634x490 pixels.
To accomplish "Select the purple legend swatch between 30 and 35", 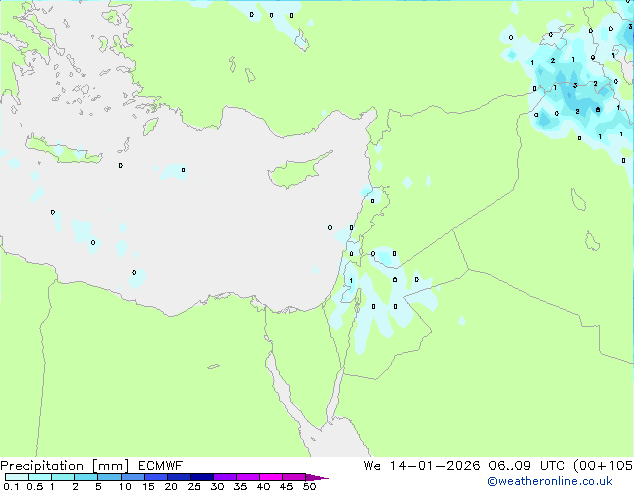I will (225, 477).
